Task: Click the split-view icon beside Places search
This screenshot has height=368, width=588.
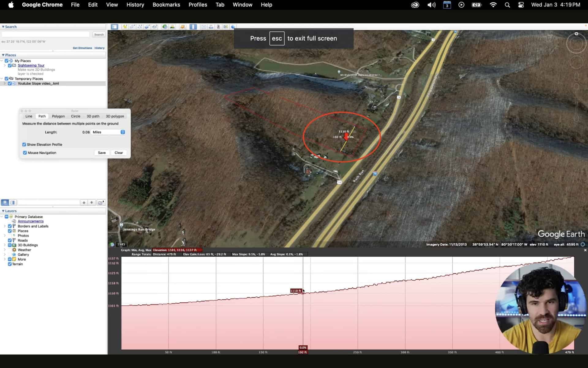Action: point(13,202)
